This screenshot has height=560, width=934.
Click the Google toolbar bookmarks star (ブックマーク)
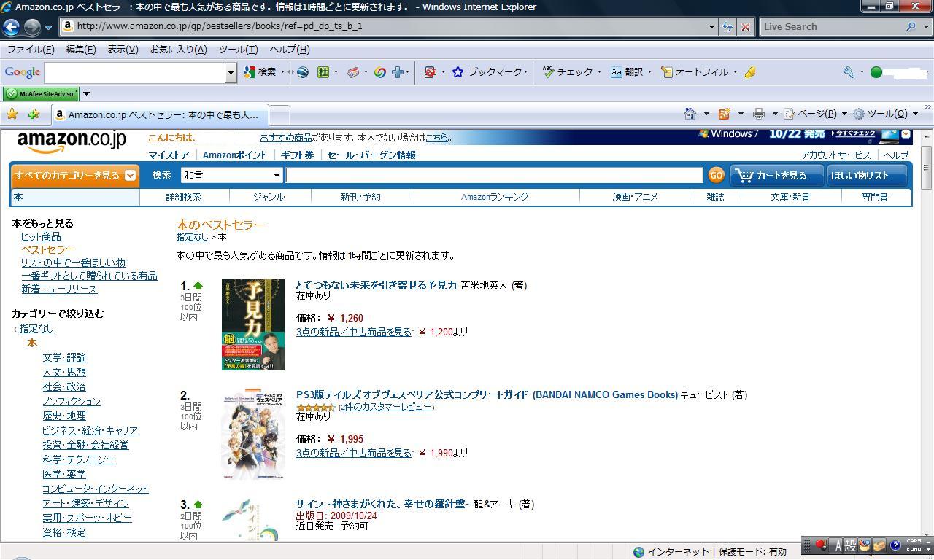click(458, 71)
